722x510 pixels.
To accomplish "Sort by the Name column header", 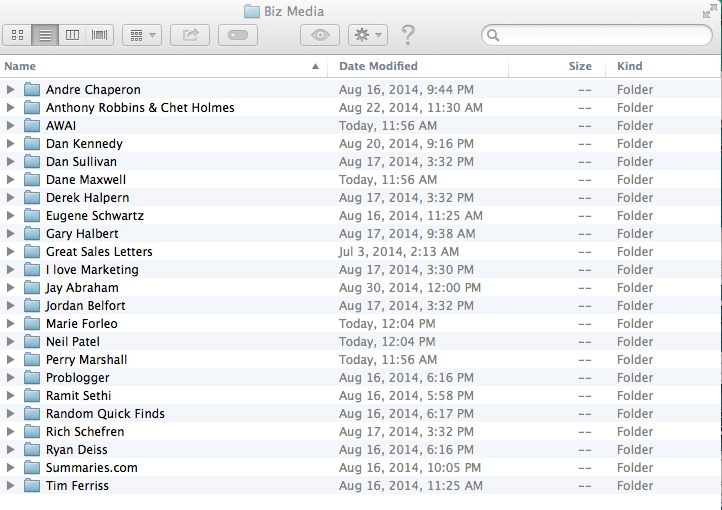I will [x=163, y=66].
